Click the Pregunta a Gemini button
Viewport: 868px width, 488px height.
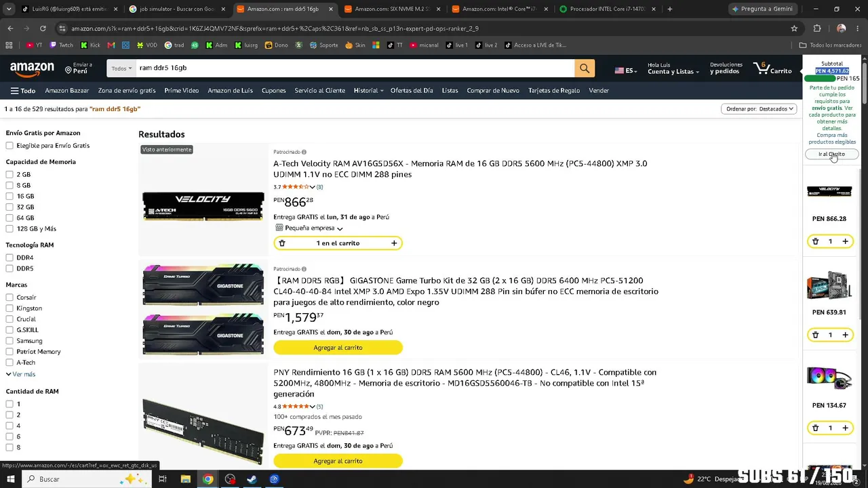pos(762,9)
